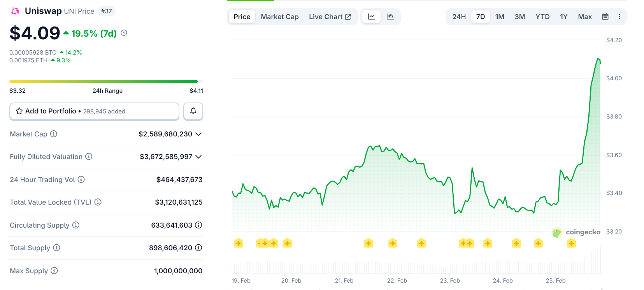Image resolution: width=644 pixels, height=290 pixels.
Task: Switch to candlestick chart icon
Action: (390, 17)
